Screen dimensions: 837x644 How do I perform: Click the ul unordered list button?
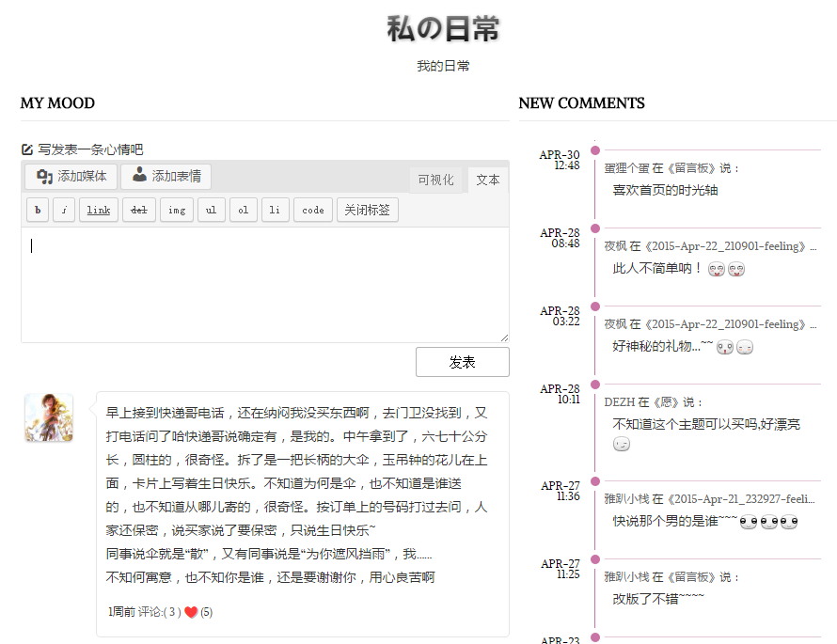click(211, 211)
